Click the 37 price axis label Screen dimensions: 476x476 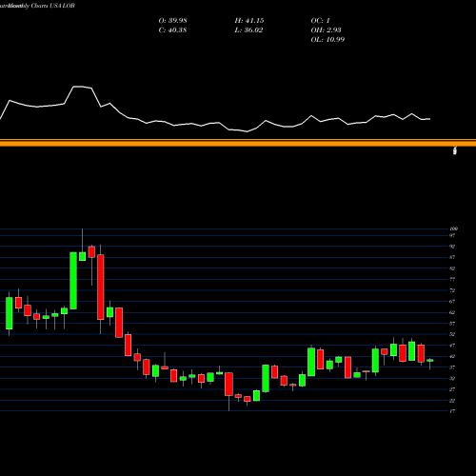tap(452, 367)
